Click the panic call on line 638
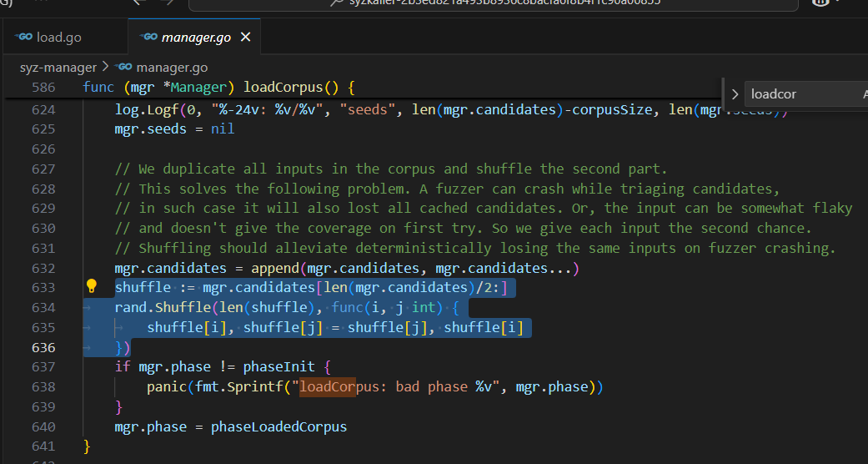 [x=167, y=387]
